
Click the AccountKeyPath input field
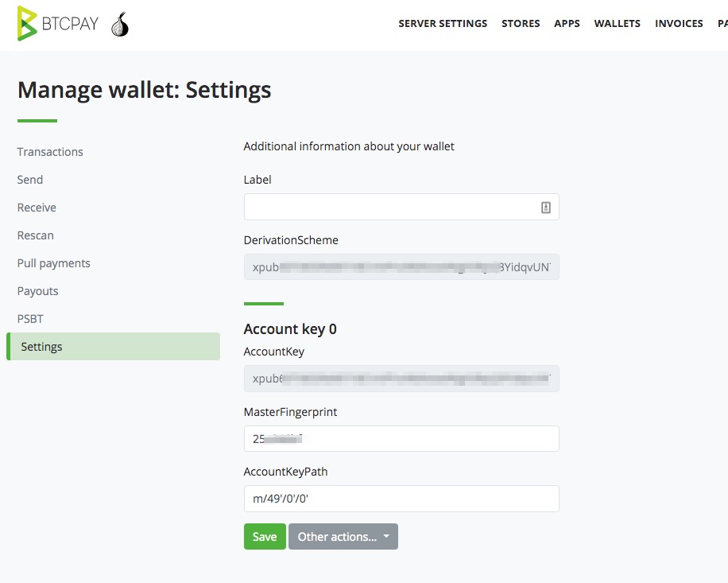pos(401,499)
